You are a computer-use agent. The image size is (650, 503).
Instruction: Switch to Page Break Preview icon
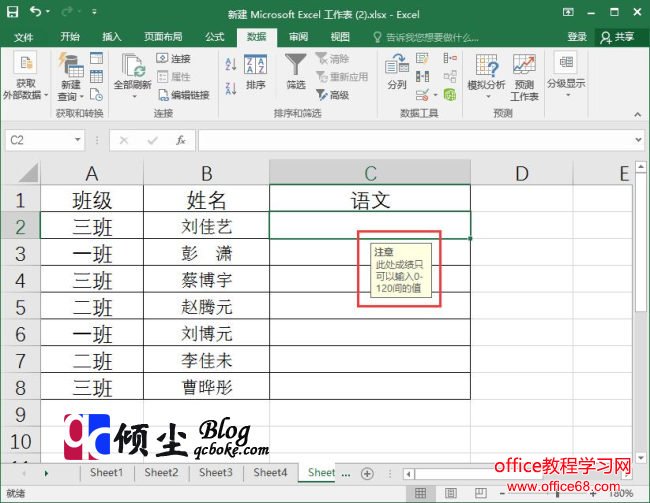coord(480,493)
